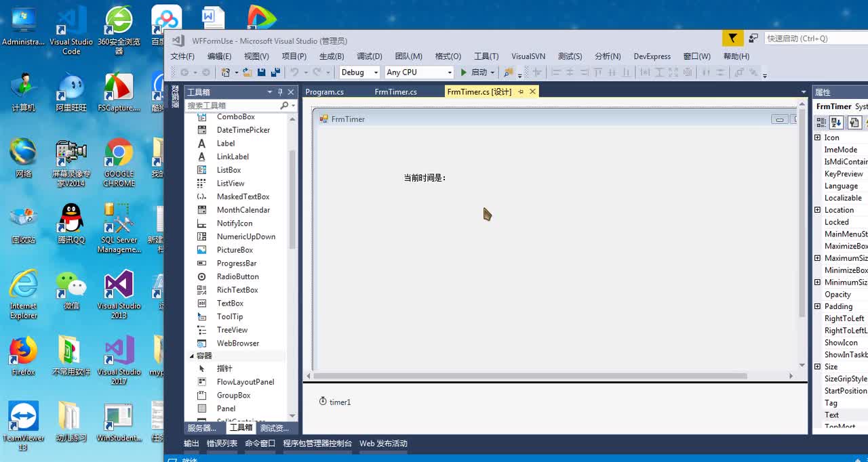Switch to the Program.cs tab
Viewport: 868px width, 462px height.
[x=325, y=91]
